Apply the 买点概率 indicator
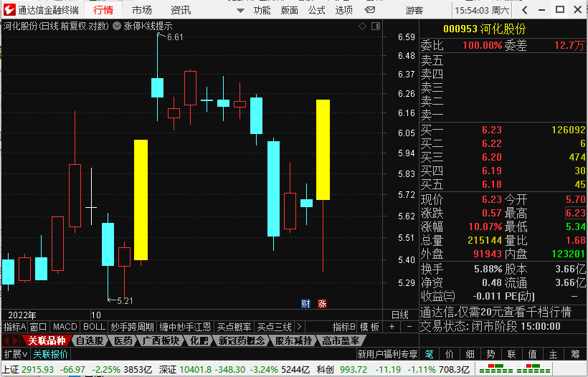This screenshot has width=588, height=377. pyautogui.click(x=234, y=327)
